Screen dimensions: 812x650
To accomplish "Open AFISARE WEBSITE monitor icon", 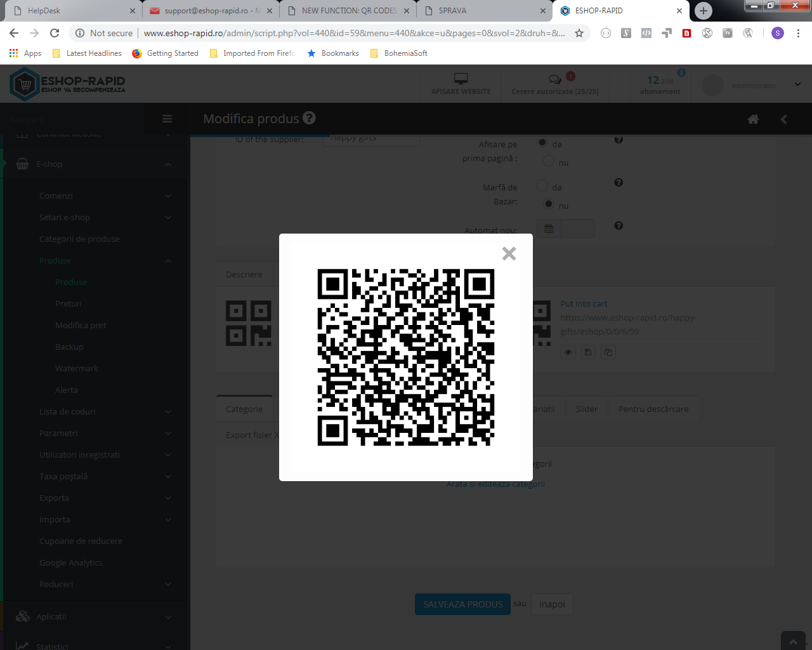I will pyautogui.click(x=461, y=79).
